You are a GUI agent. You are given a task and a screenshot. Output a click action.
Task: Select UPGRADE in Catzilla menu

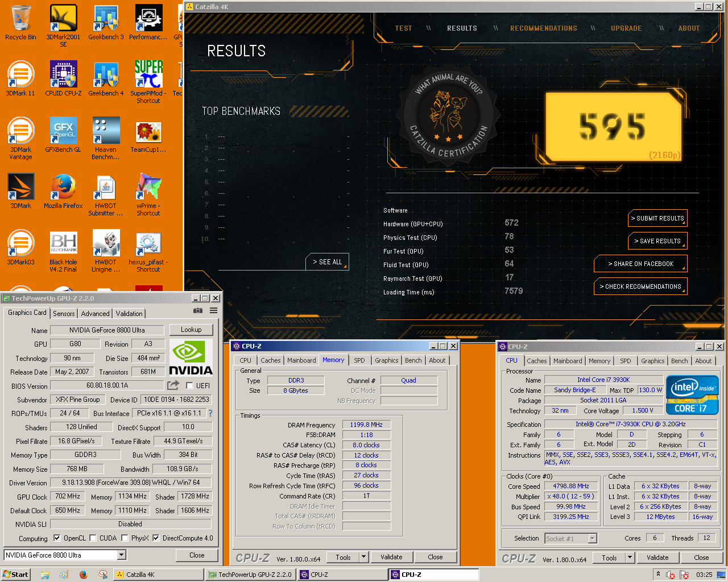626,28
